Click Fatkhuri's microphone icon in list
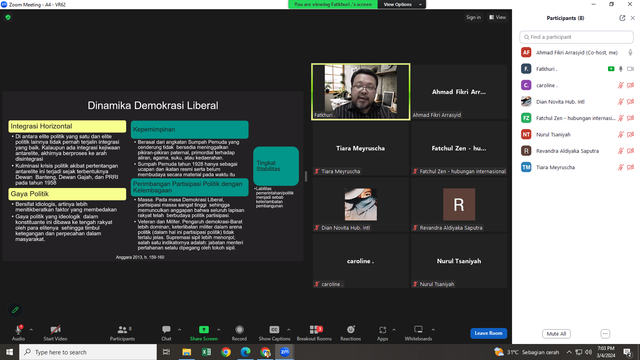 (x=621, y=69)
